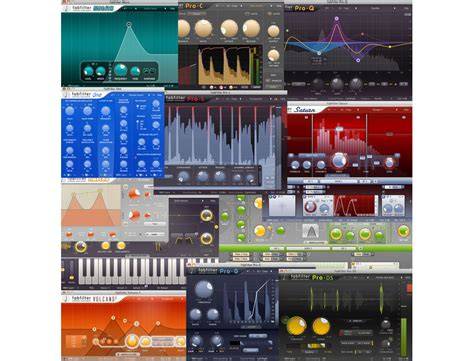Click the yellow-ringed knob left of the yellow buttons

[x=81, y=247]
